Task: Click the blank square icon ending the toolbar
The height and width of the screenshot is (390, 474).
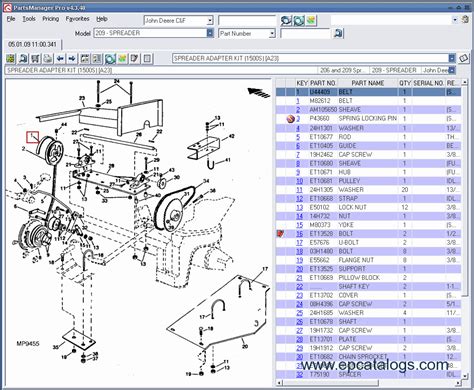Action: (147, 59)
